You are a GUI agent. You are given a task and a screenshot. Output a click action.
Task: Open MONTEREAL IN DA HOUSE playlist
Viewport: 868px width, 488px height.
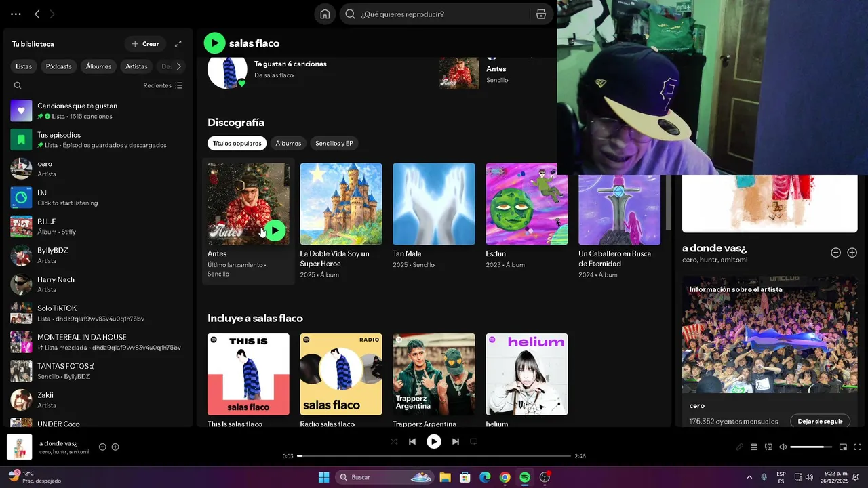98,342
